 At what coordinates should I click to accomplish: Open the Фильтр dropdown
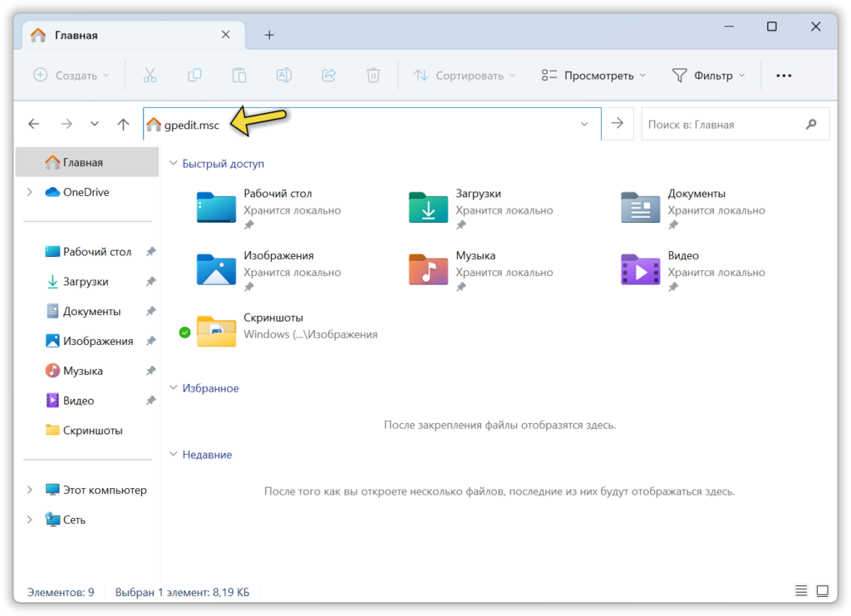[x=708, y=75]
